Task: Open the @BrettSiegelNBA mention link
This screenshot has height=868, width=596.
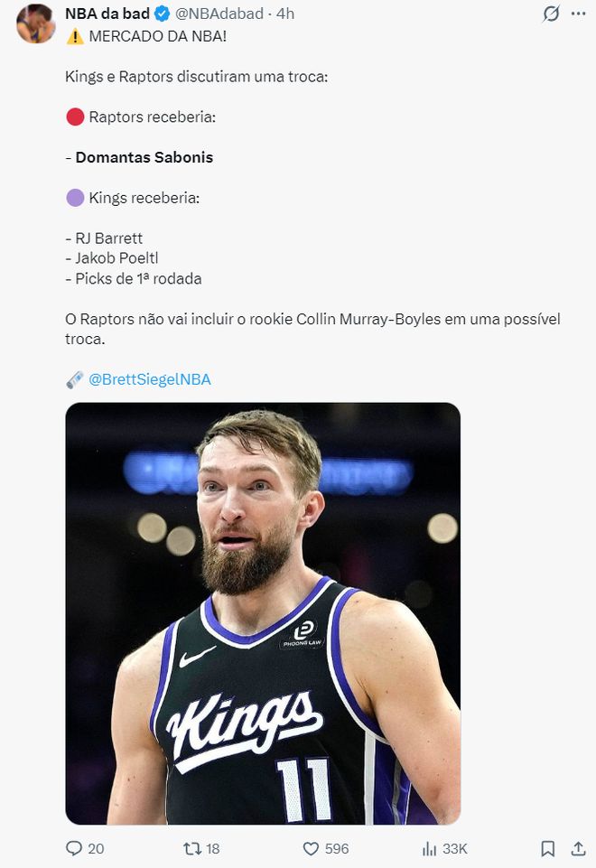Action: tap(150, 379)
